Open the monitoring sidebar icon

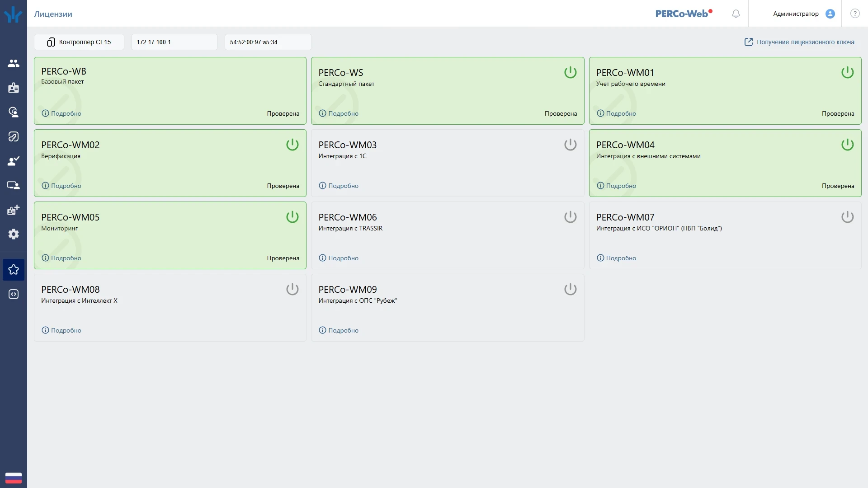(14, 185)
